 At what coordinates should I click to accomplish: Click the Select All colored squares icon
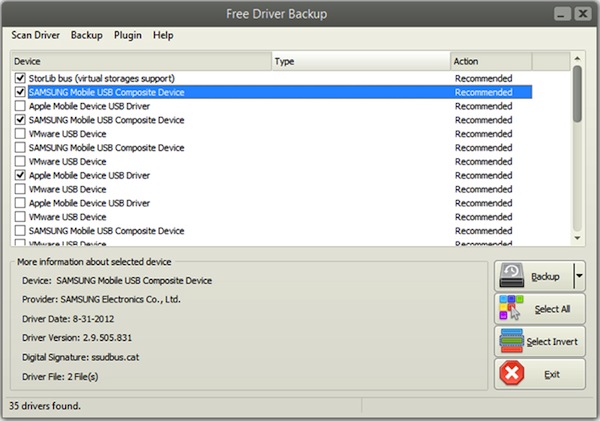coord(513,309)
